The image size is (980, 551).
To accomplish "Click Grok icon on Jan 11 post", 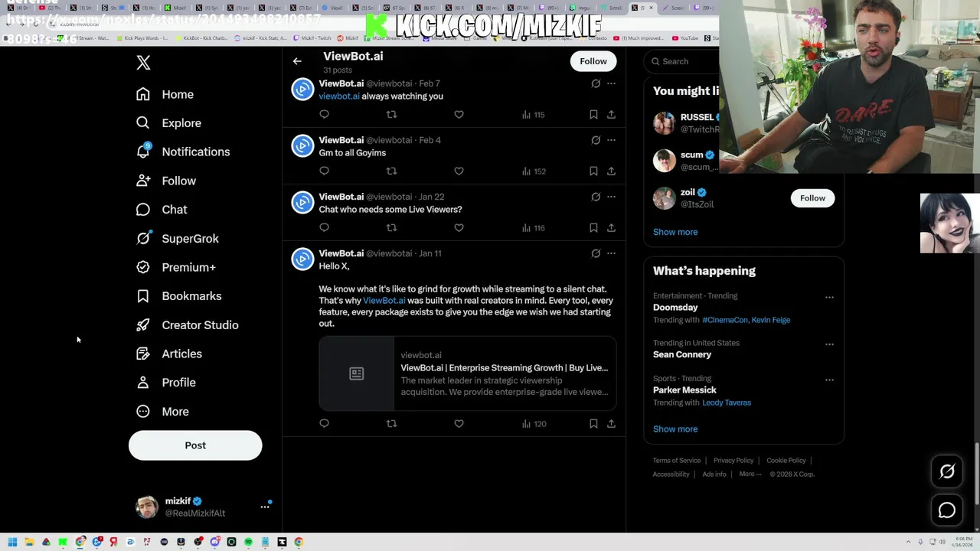I will point(596,253).
